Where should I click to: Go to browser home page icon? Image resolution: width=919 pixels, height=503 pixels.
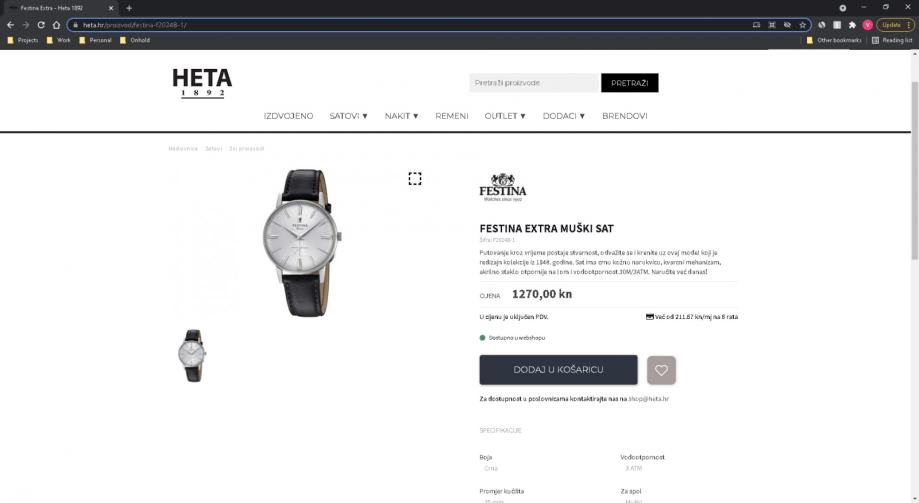pos(56,25)
